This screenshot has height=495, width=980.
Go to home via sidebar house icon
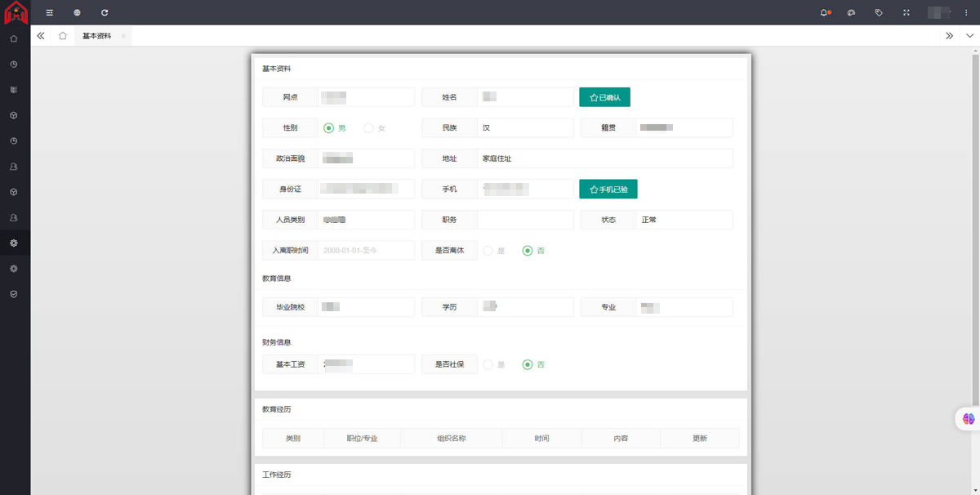[14, 38]
